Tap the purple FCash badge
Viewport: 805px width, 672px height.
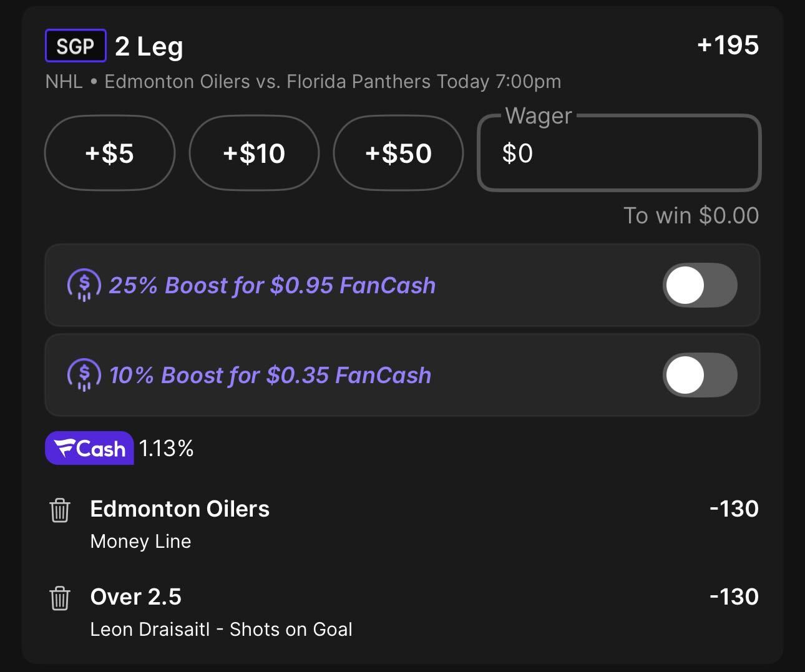point(89,448)
